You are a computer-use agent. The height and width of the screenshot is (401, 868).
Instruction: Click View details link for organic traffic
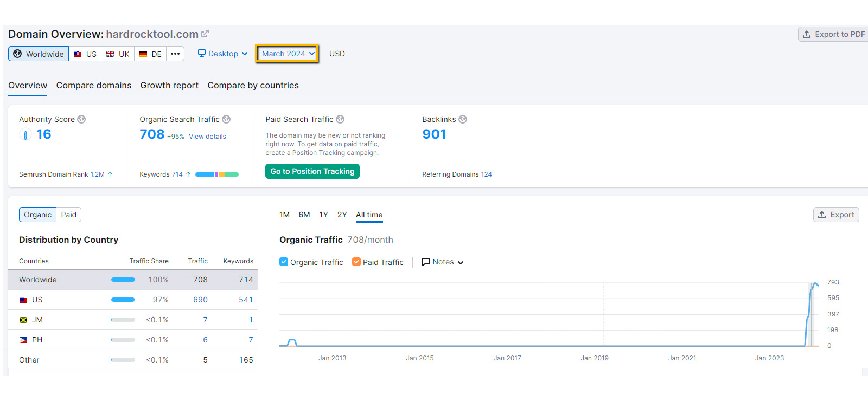click(x=207, y=137)
